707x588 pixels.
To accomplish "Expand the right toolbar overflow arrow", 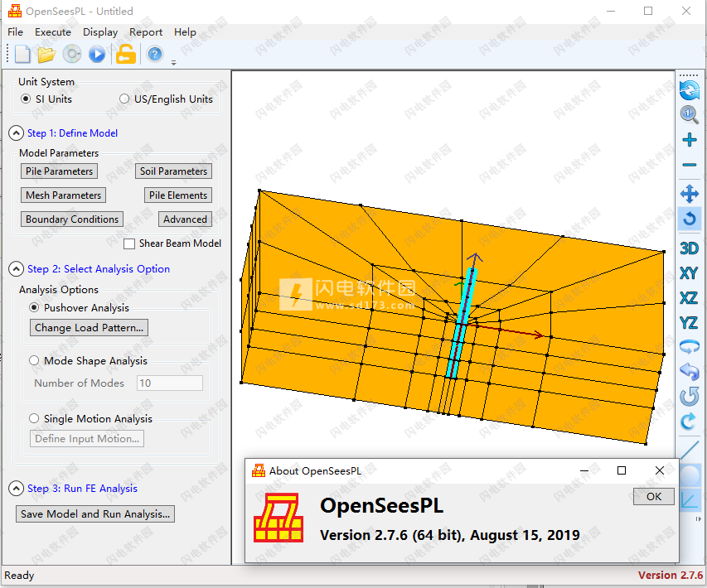I will [699, 519].
